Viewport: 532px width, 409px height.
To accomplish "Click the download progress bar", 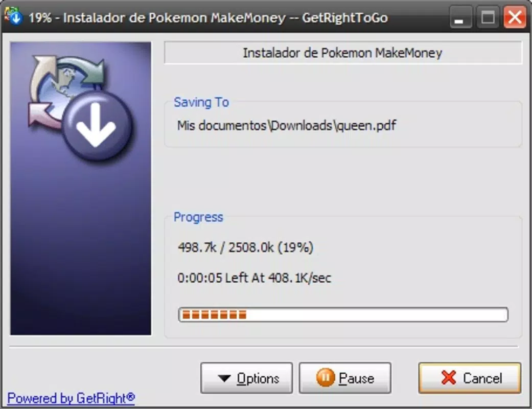I will point(343,314).
